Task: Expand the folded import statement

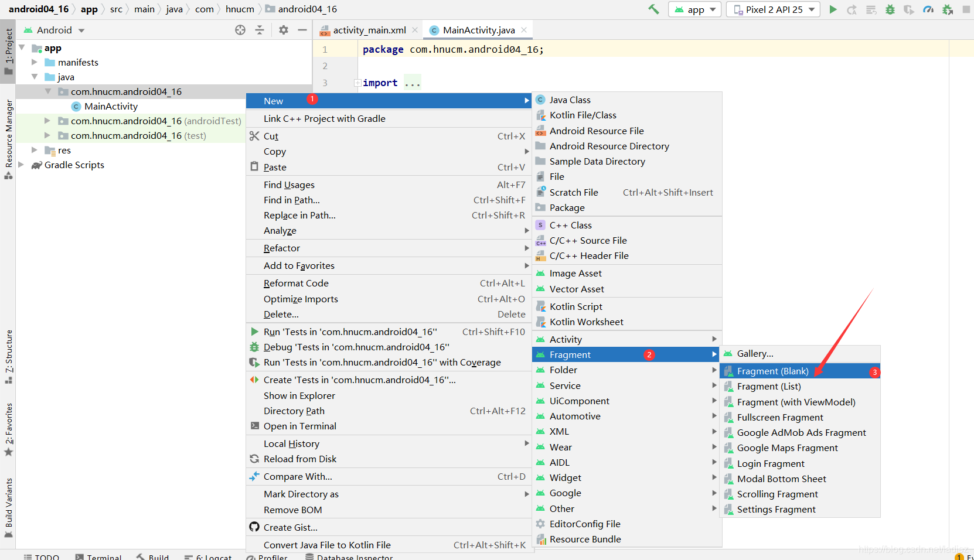Action: 357,83
